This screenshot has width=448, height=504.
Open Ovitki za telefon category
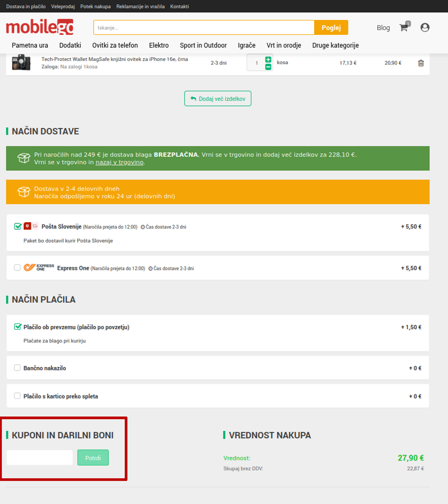(115, 45)
